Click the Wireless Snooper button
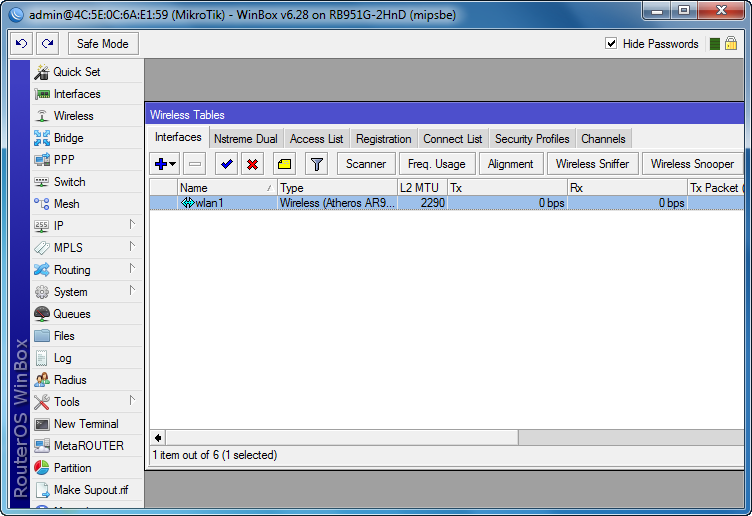The width and height of the screenshot is (752, 516). coord(693,164)
